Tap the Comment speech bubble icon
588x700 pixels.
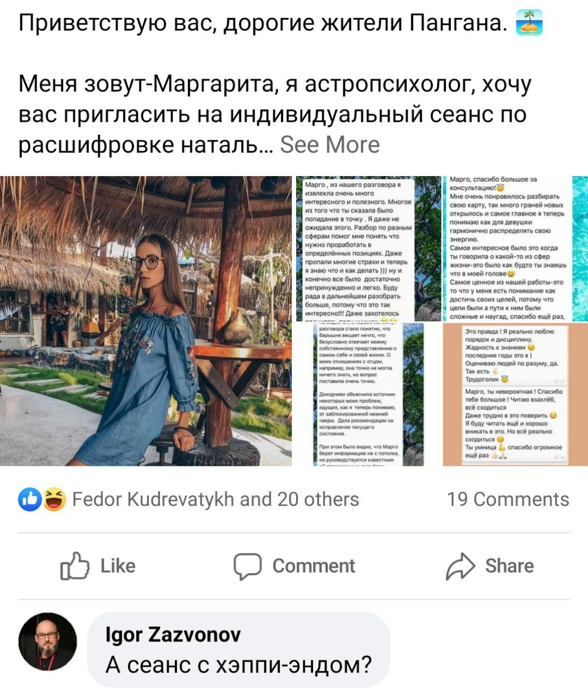(248, 567)
